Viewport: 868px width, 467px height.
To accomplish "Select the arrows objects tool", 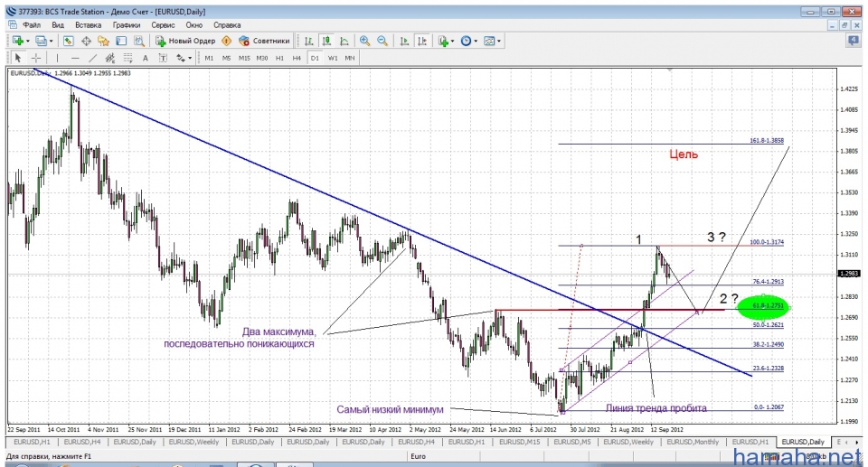I will pos(181,58).
